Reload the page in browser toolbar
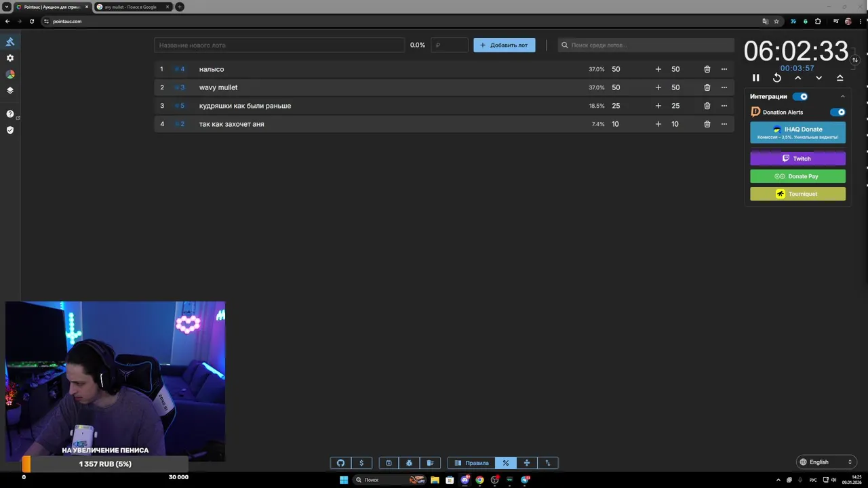This screenshot has width=868, height=488. coord(32,21)
